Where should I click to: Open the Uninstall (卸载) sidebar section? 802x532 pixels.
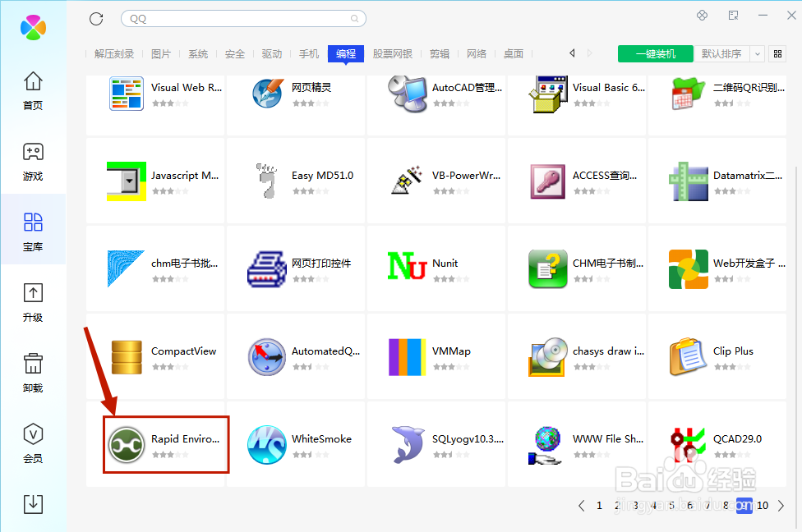[x=33, y=374]
